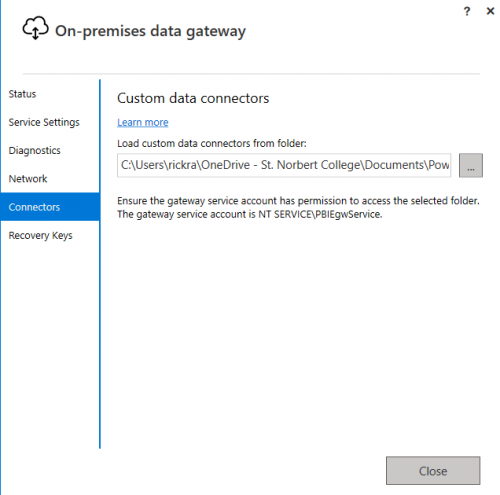
Task: Click into the connectors folder path field
Action: pos(284,165)
